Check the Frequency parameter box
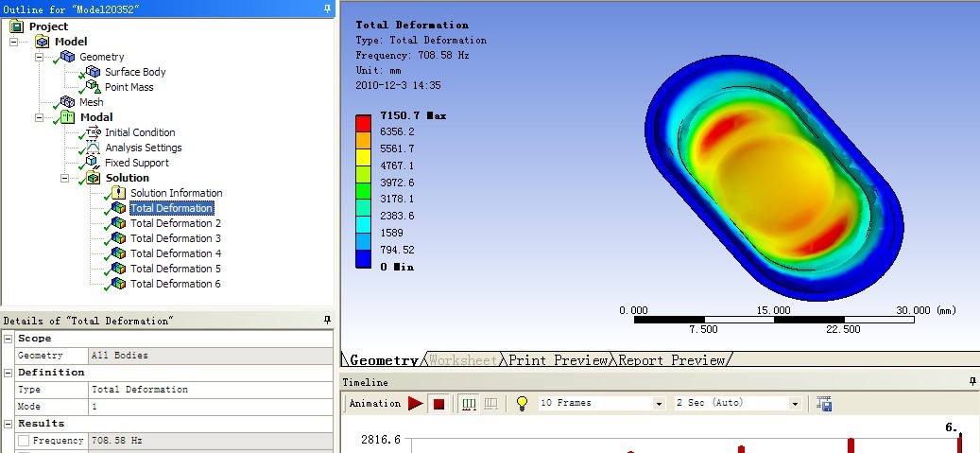Image resolution: width=980 pixels, height=453 pixels. [x=24, y=441]
